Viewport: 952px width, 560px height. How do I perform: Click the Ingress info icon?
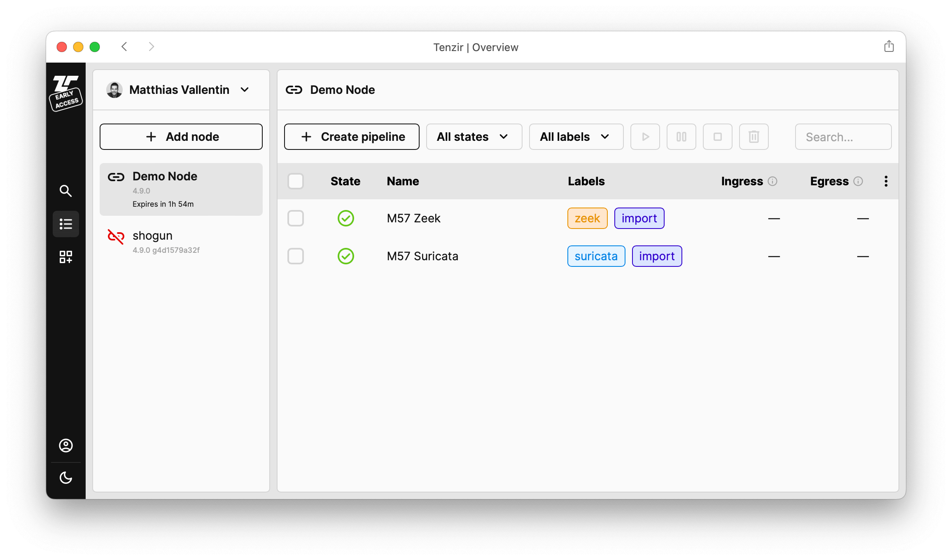772,181
